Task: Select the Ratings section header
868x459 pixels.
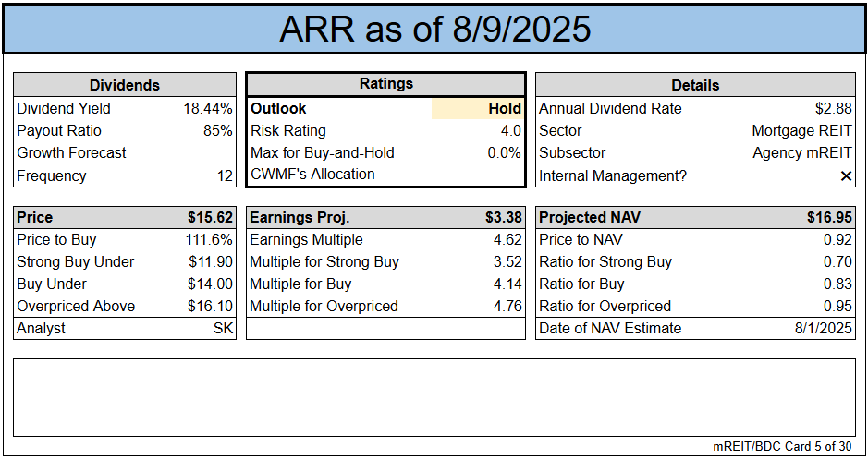Action: (x=386, y=83)
